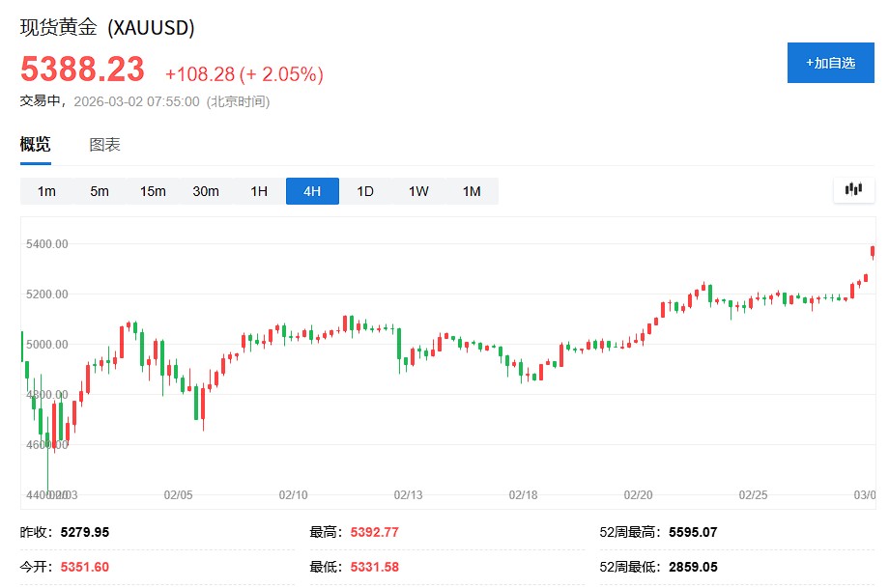Select the 1m timeframe
Screen dimensions: 889x588
click(46, 191)
